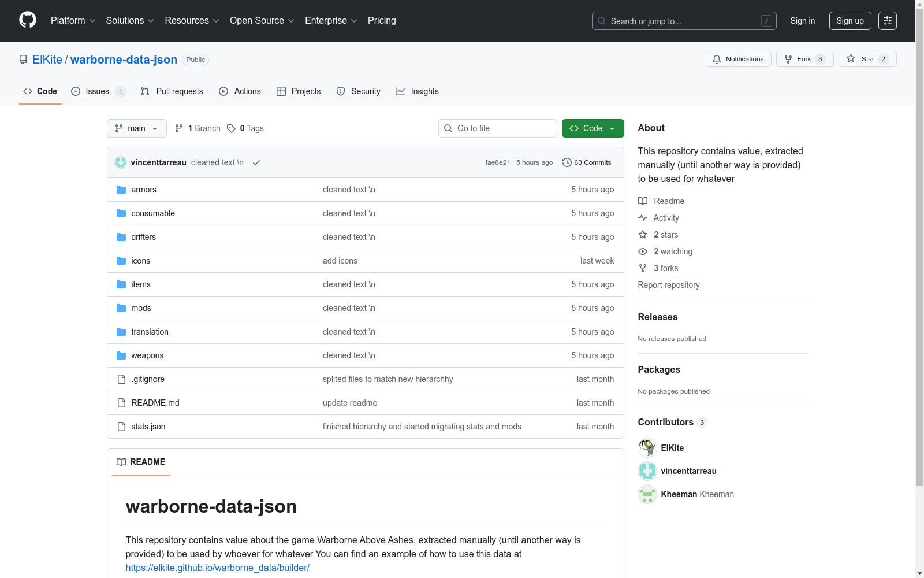Viewport: 924px width, 578px height.
Task: Click Report repository
Action: 669,285
